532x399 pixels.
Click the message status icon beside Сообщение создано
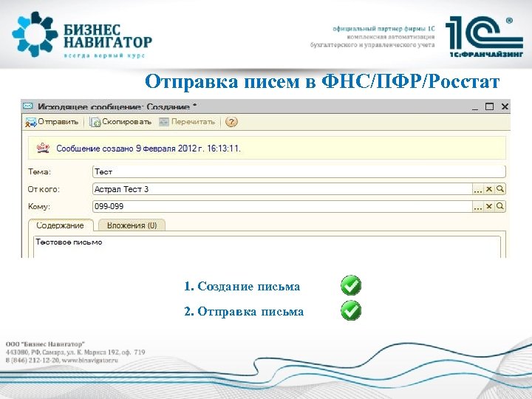tap(43, 148)
